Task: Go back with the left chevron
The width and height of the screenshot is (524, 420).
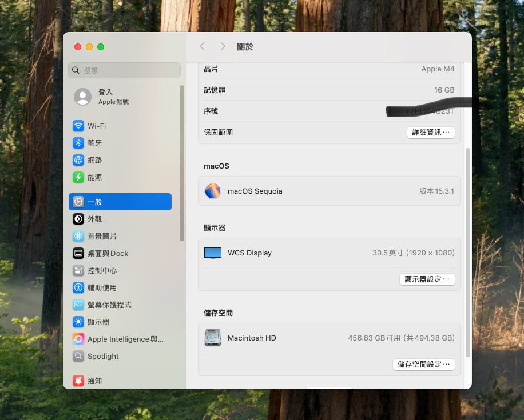Action: [202, 46]
